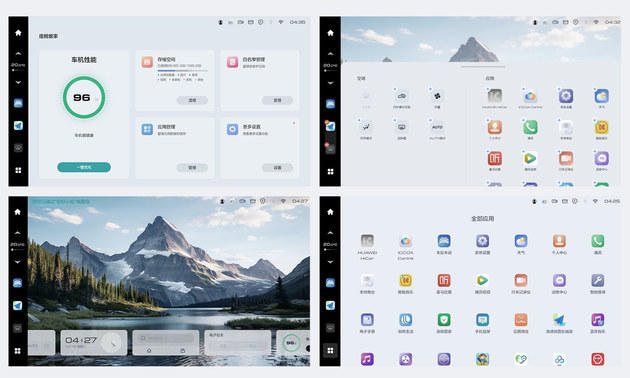Open the 更多设置 gear icon on the cabin manager
The height and width of the screenshot is (378, 630).
point(232,129)
